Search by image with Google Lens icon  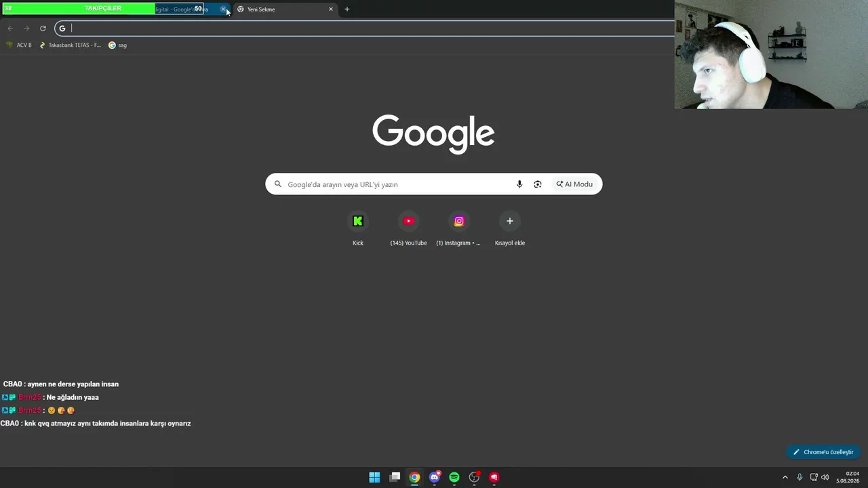pos(538,184)
